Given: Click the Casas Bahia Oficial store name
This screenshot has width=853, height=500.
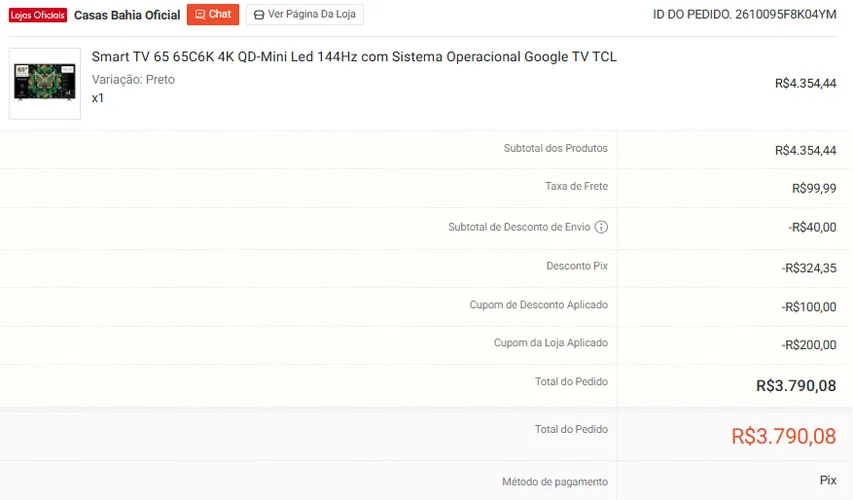Looking at the screenshot, I should point(127,15).
